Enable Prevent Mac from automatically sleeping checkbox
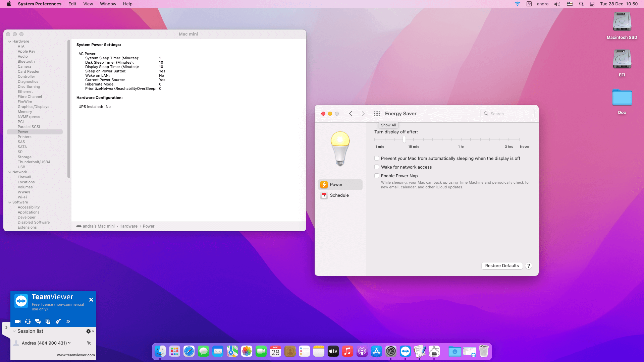The height and width of the screenshot is (362, 644). coord(377,159)
